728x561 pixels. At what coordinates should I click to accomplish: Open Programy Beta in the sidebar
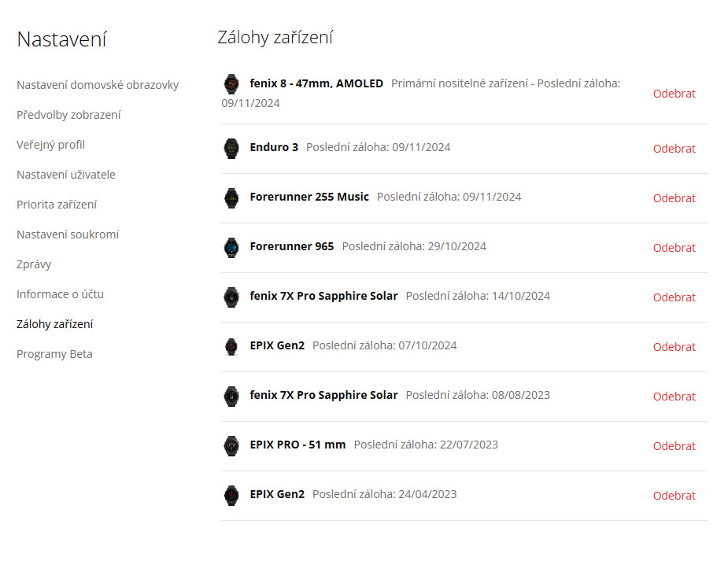tap(55, 354)
